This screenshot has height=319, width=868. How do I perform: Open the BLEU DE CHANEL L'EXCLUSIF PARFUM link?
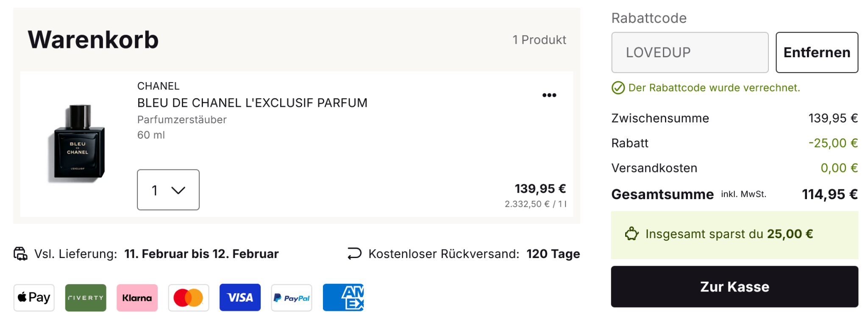point(252,103)
